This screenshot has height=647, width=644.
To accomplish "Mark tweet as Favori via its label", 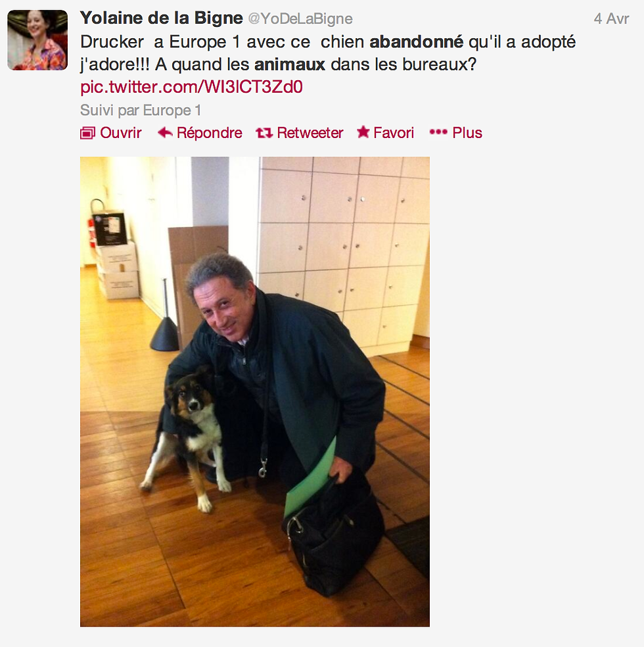I will (x=394, y=133).
